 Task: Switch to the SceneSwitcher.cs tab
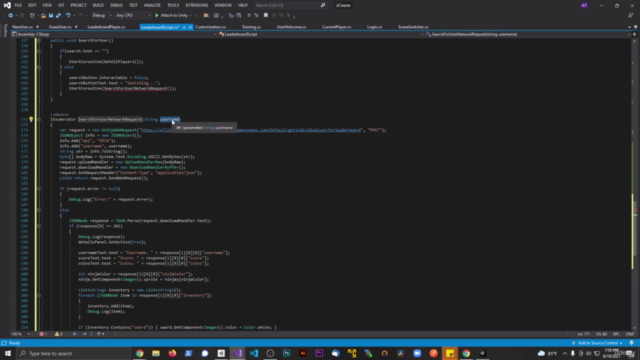(413, 27)
